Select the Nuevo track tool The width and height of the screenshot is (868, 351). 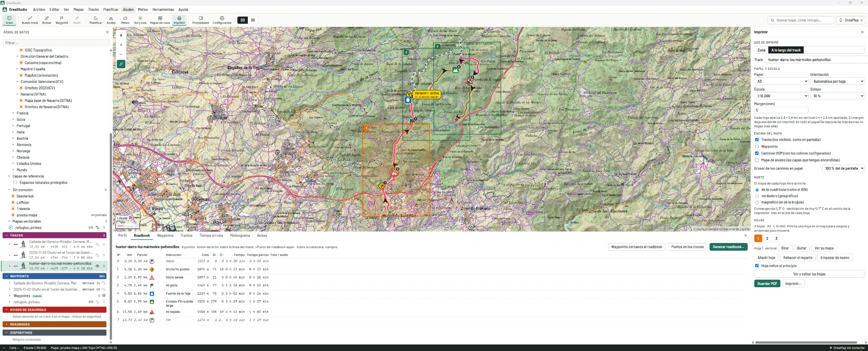pos(30,20)
